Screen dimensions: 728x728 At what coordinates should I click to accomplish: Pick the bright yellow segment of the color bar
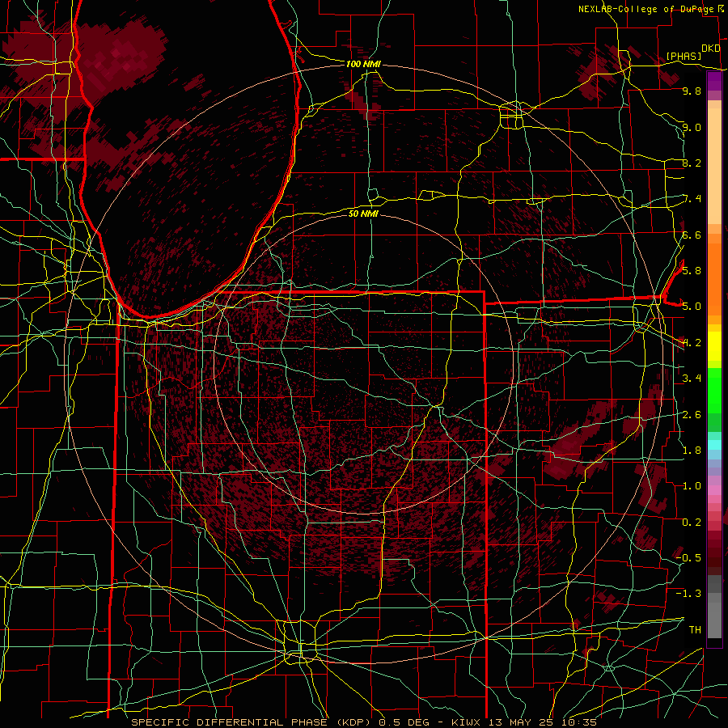pos(714,346)
